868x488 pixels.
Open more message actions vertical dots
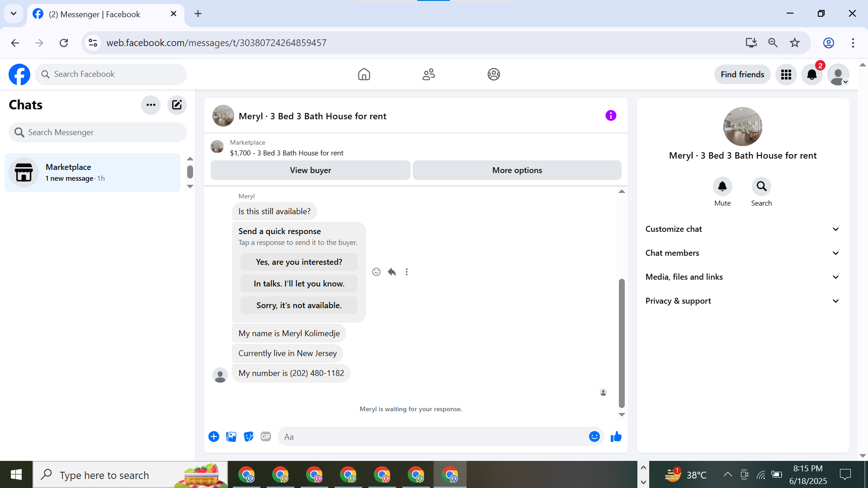406,272
